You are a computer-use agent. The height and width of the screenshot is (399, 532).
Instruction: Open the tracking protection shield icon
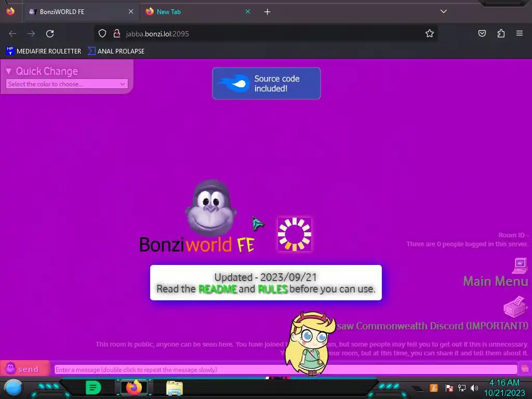102,33
